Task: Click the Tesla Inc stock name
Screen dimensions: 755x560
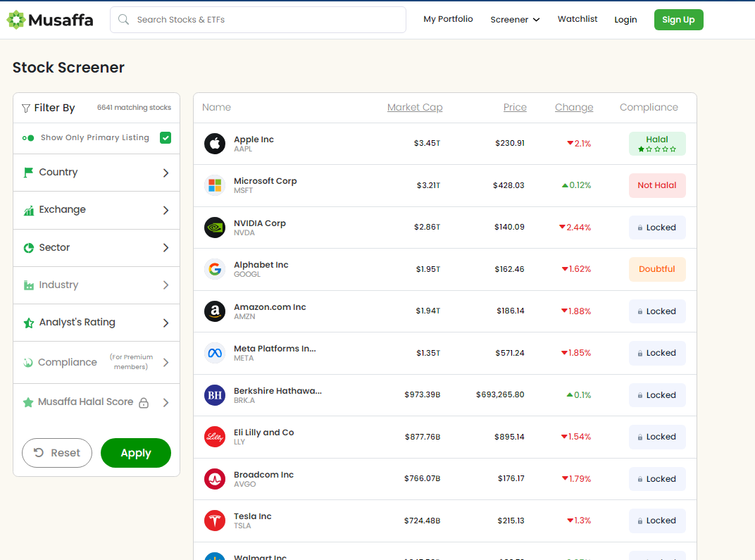Action: pos(253,516)
